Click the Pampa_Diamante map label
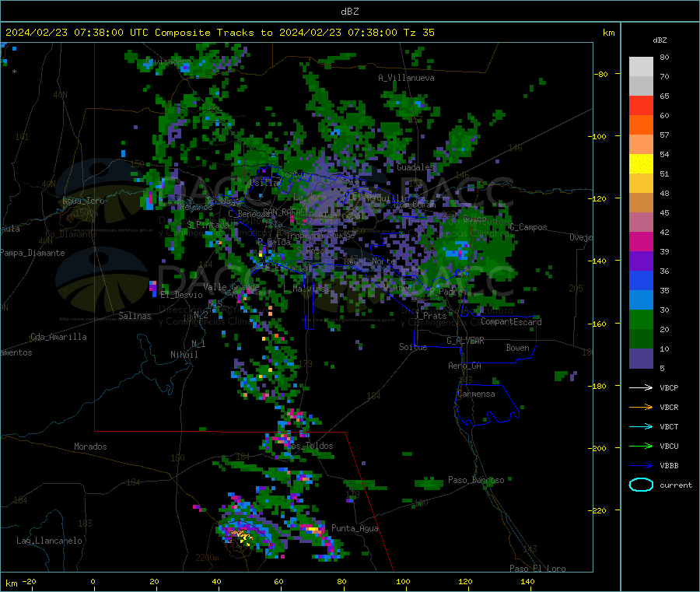 click(33, 253)
